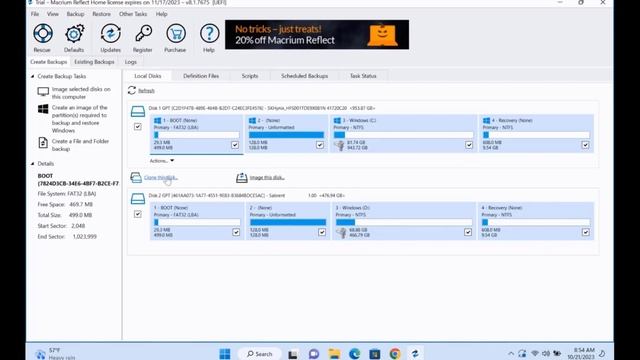Screen dimensions: 640x360
Task: Open the Help menu
Action: click(x=162, y=14)
